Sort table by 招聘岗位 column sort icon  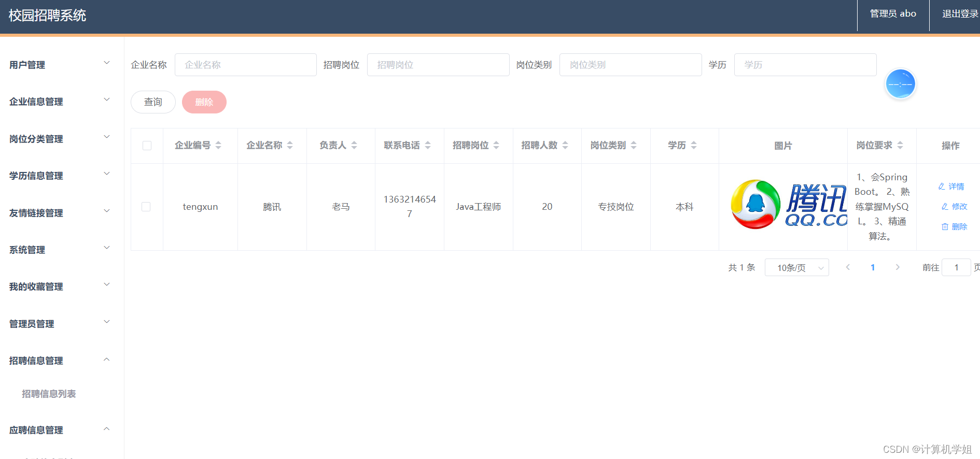tap(496, 146)
